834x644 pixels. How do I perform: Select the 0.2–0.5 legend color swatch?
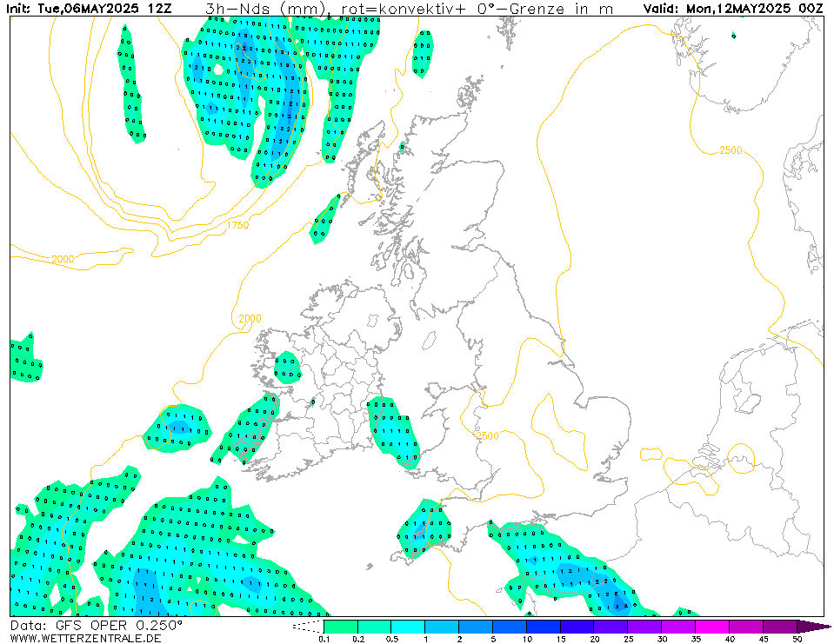pyautogui.click(x=374, y=627)
